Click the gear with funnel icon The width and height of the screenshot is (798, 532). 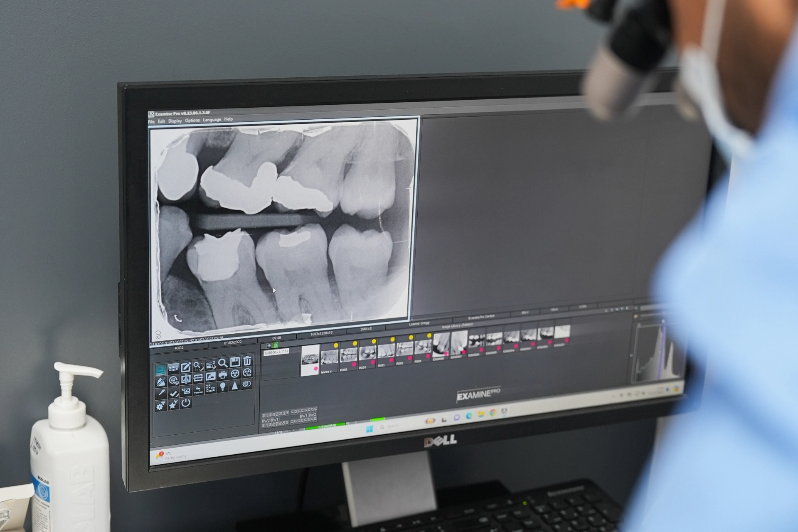161,406
